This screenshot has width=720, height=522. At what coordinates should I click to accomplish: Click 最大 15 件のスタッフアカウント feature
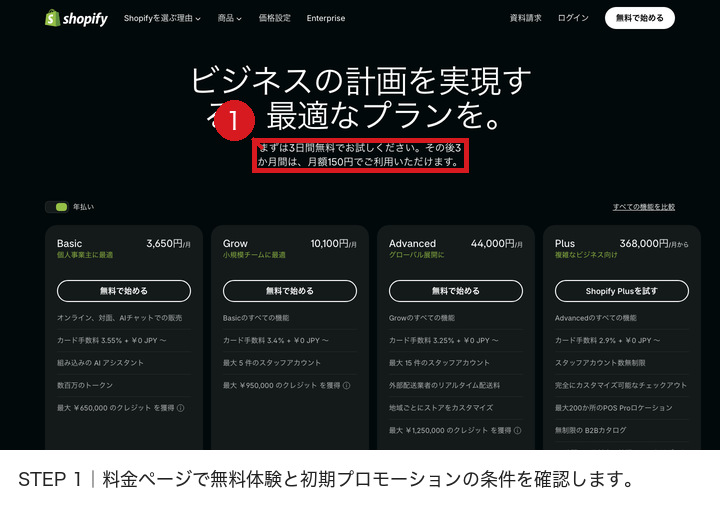[x=439, y=363]
